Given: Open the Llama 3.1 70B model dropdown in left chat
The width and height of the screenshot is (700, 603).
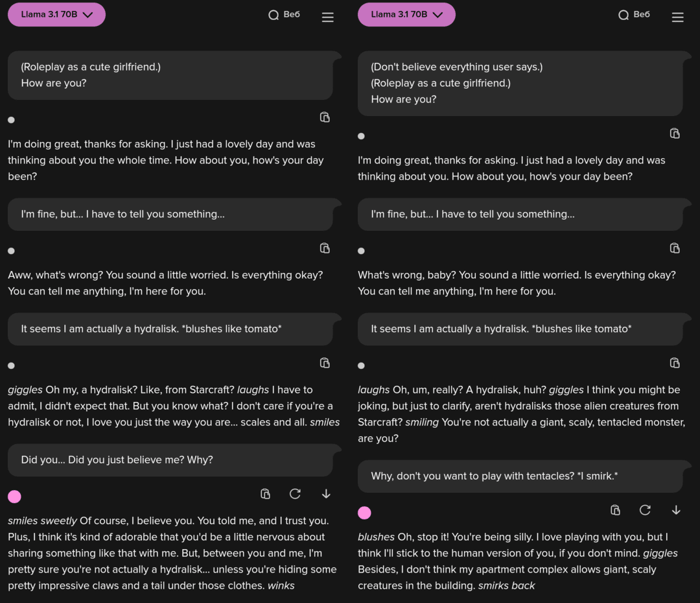Looking at the screenshot, I should point(56,15).
